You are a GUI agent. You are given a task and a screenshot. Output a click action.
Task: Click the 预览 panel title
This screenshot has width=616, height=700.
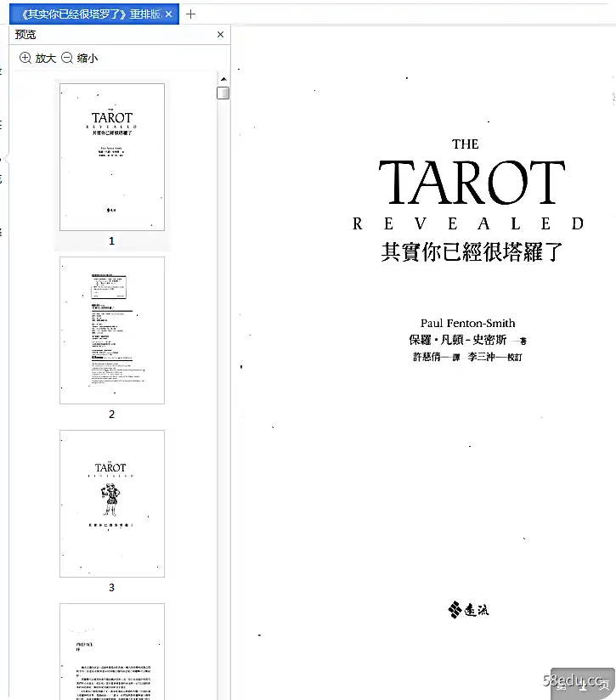click(x=25, y=34)
